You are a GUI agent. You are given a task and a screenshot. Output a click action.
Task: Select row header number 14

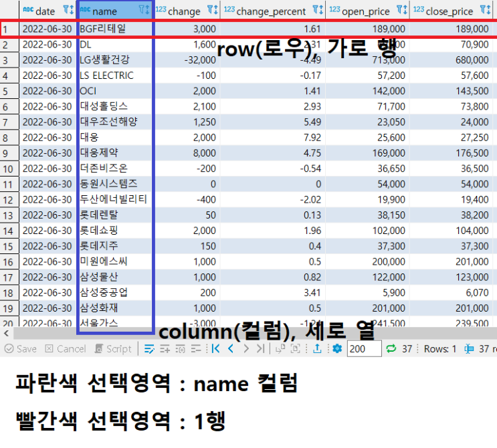9,231
